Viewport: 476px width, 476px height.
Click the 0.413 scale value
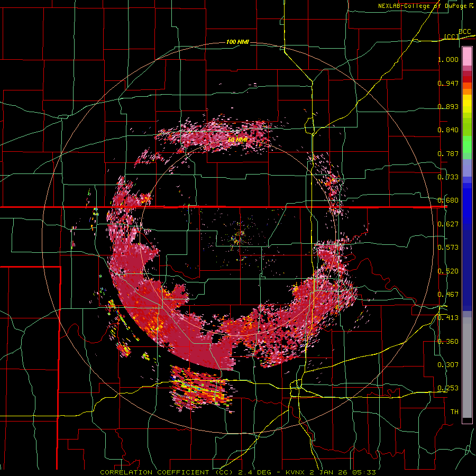point(448,318)
